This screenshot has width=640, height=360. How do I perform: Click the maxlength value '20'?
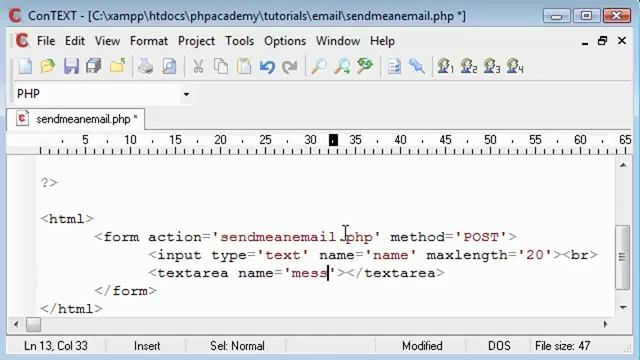pos(535,255)
